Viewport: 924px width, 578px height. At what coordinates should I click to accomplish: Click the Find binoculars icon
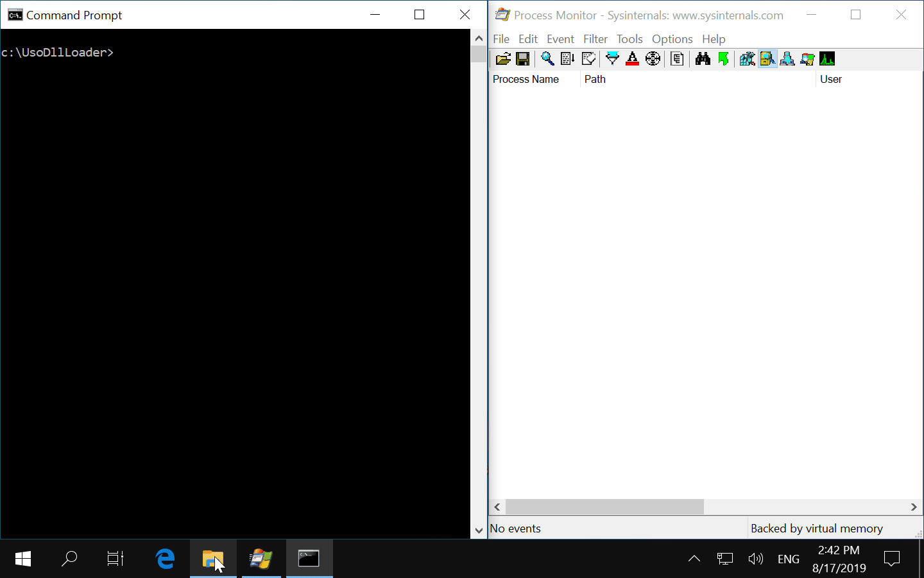click(x=703, y=59)
